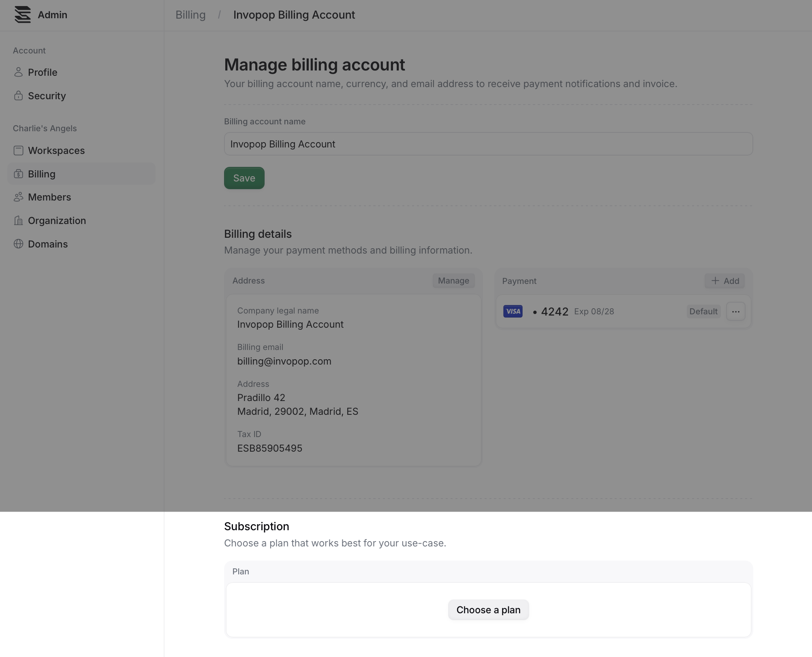Save the billing account name
Viewport: 812px width, 657px height.
[x=244, y=178]
